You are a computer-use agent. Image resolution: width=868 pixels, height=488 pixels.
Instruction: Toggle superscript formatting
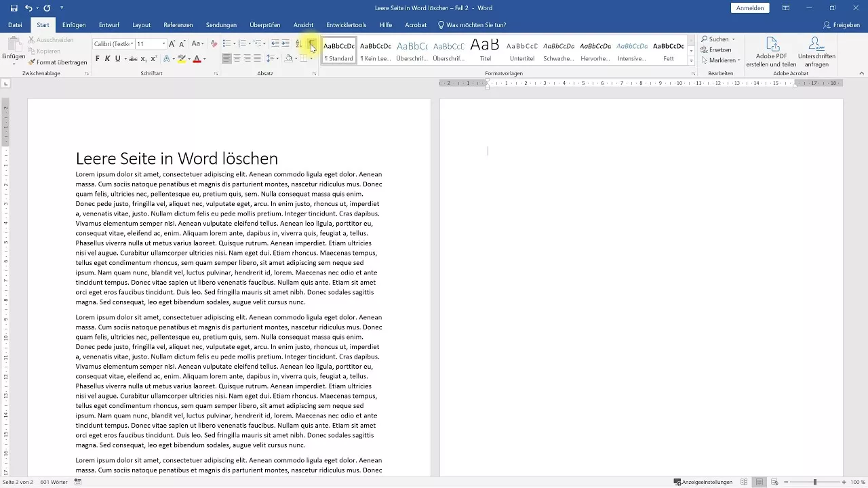153,59
